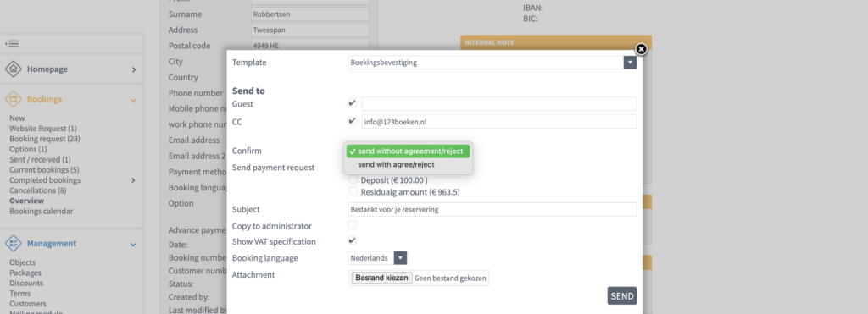The height and width of the screenshot is (314, 868).
Task: Open Website Request (1)
Action: (x=43, y=129)
